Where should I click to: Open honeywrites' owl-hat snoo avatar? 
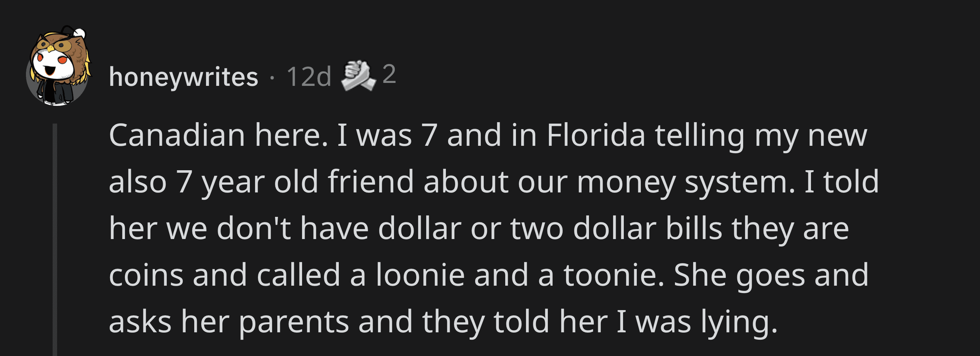58,66
